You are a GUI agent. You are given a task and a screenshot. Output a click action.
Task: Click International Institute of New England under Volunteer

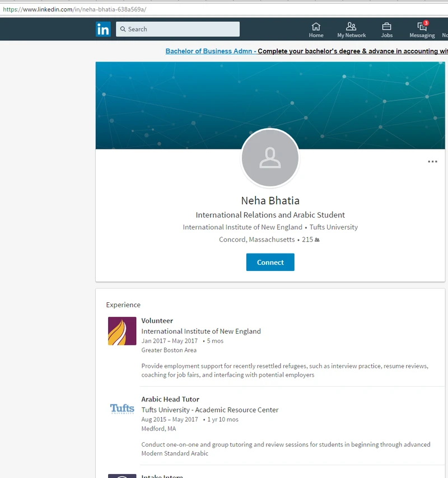point(201,331)
